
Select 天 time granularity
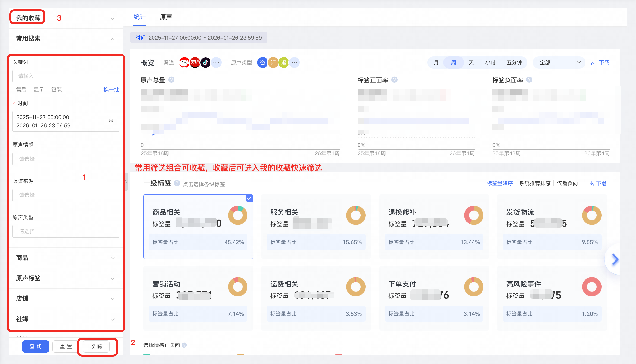[471, 62]
